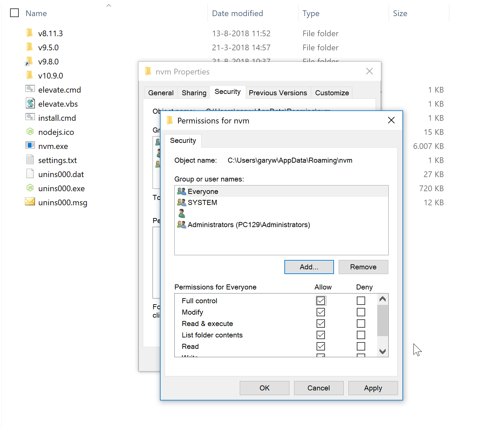Image resolution: width=504 pixels, height=428 pixels.
Task: Select Administrators in the group list
Action: click(248, 225)
